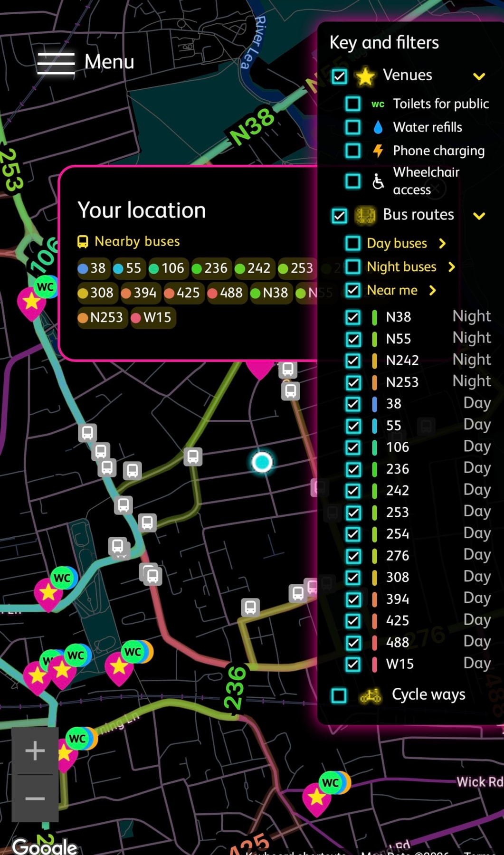Image resolution: width=504 pixels, height=855 pixels.
Task: Uncheck the Near me checkbox
Action: click(352, 290)
